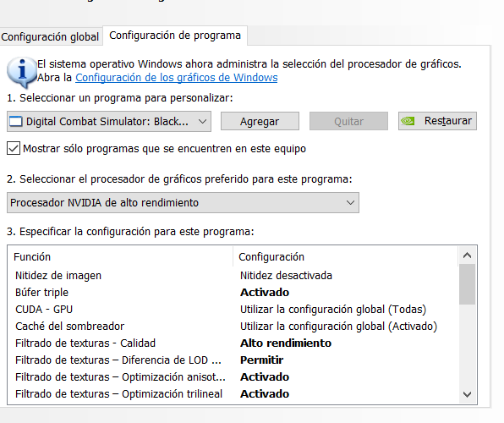504x423 pixels.
Task: Open the Procesador NVIDIA de alto rendimiento dropdown
Action: [183, 203]
